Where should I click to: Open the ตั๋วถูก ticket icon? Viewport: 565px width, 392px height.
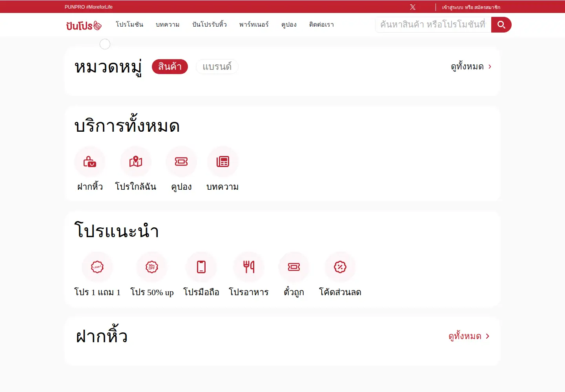[x=294, y=267]
